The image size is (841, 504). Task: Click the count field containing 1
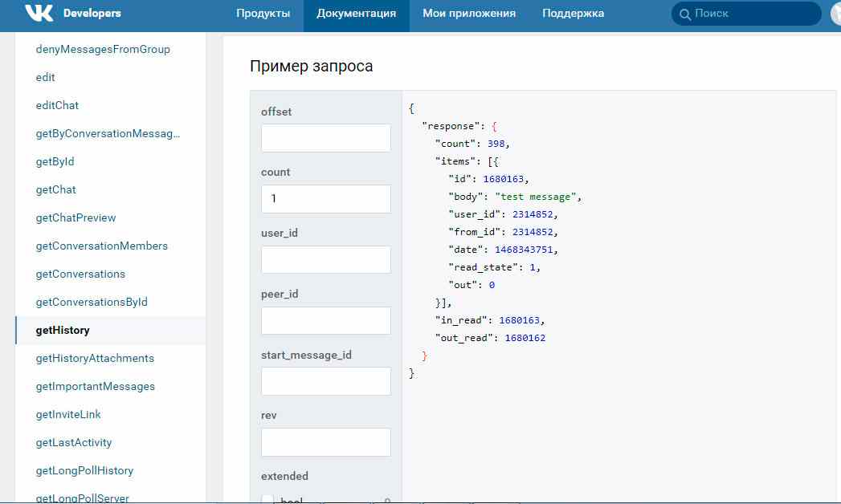tap(325, 199)
